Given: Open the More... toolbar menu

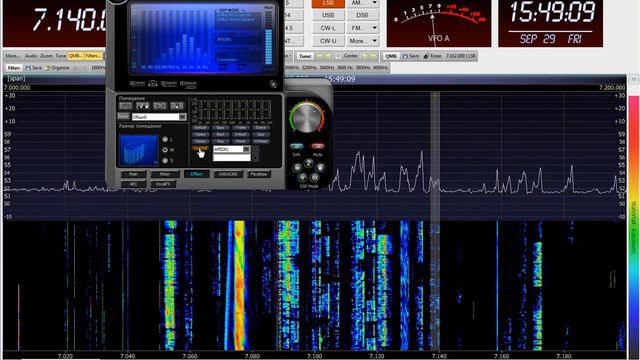Looking at the screenshot, I should click(12, 56).
